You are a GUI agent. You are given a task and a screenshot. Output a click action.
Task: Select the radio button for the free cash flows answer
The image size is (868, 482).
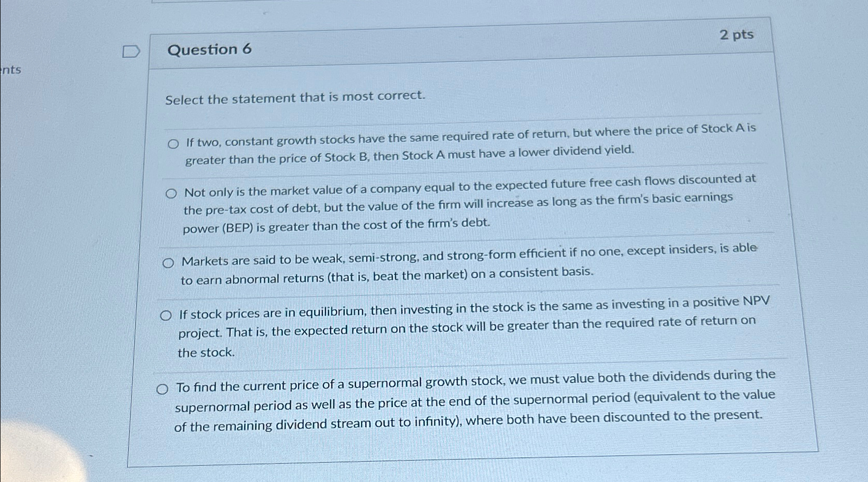170,194
